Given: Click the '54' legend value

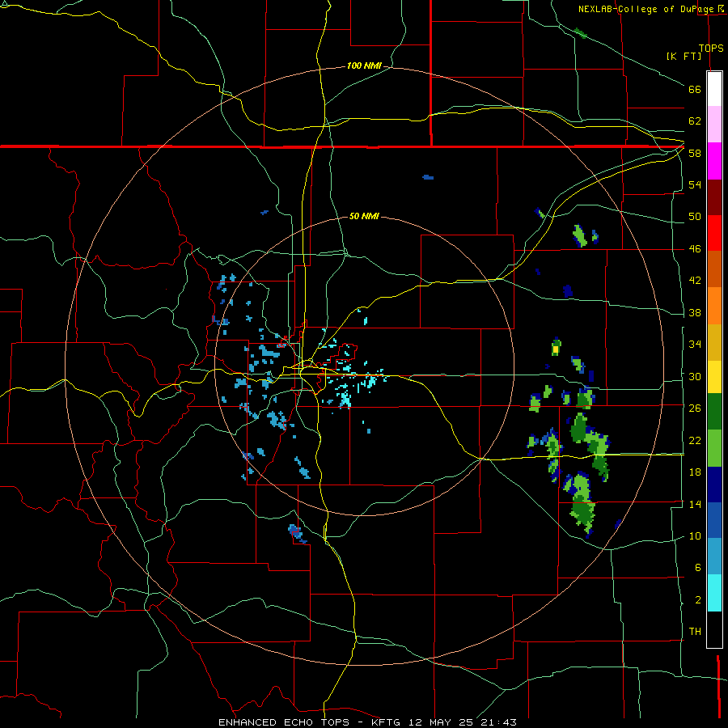Looking at the screenshot, I should tap(695, 184).
